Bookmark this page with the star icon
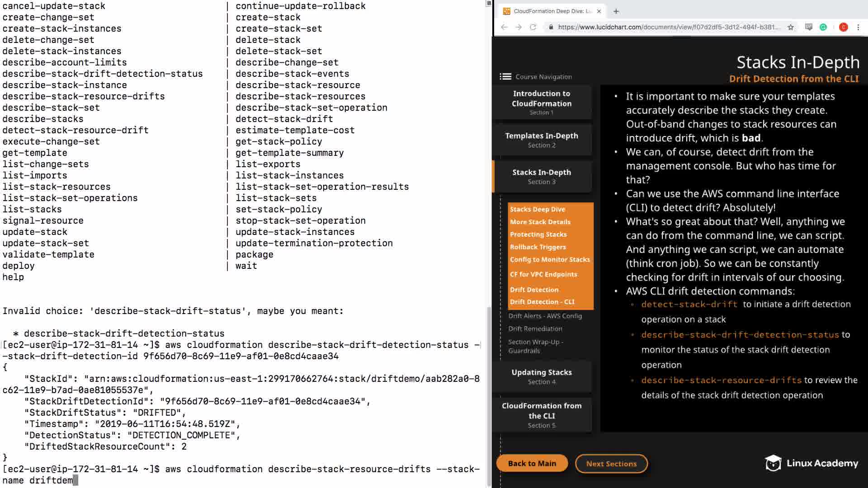The width and height of the screenshot is (868, 488). [x=791, y=27]
